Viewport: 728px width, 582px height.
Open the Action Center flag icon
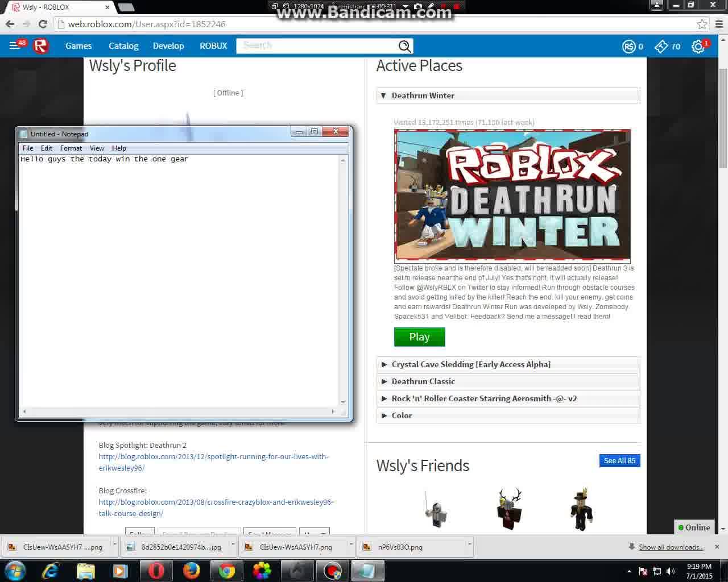643,571
